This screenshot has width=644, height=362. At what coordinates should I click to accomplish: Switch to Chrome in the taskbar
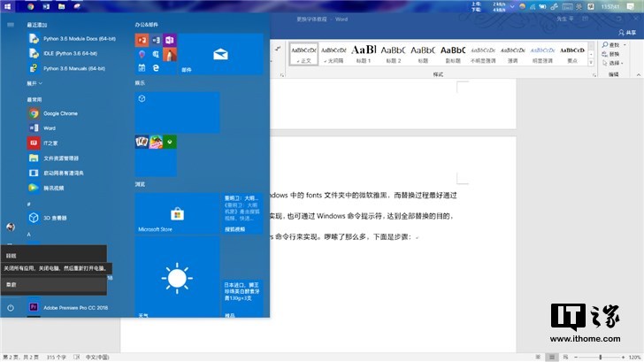pyautogui.click(x=31, y=6)
